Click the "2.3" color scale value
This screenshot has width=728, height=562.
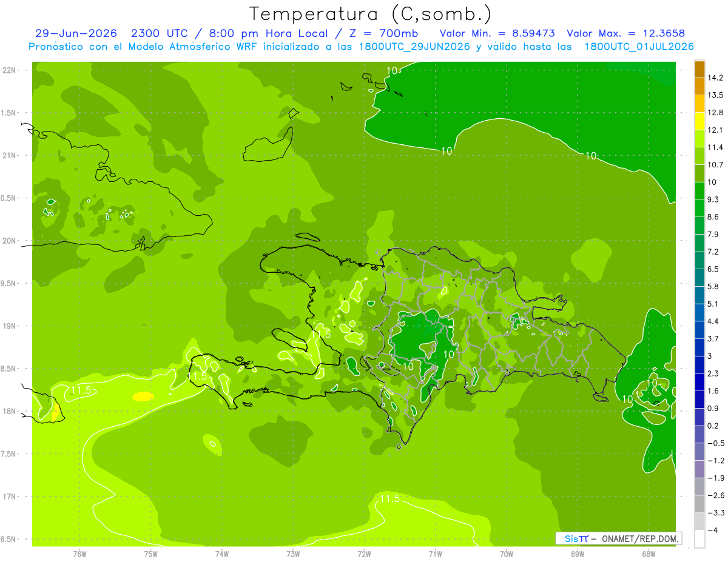[x=713, y=373]
